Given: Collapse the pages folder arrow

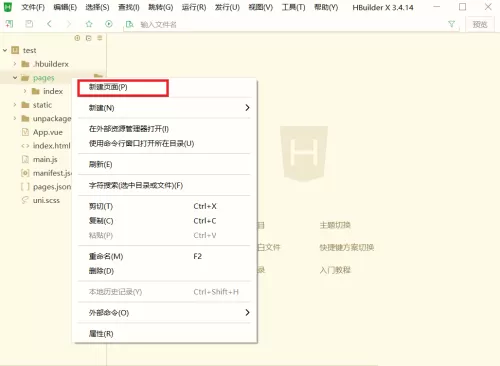Looking at the screenshot, I should pyautogui.click(x=15, y=78).
